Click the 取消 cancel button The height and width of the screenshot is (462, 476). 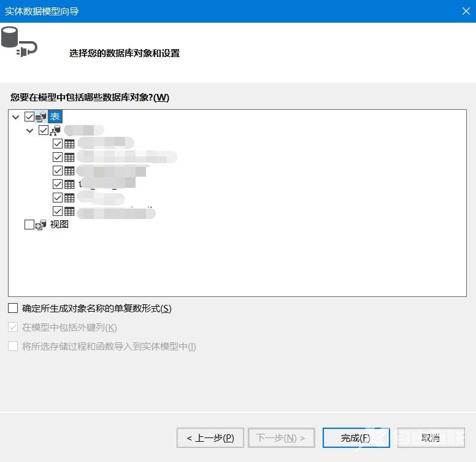[431, 437]
